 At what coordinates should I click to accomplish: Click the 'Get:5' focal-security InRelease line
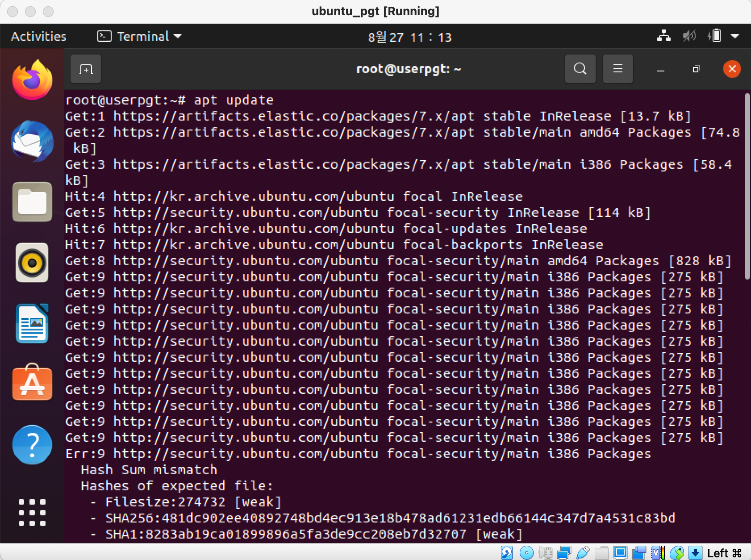pyautogui.click(x=358, y=213)
